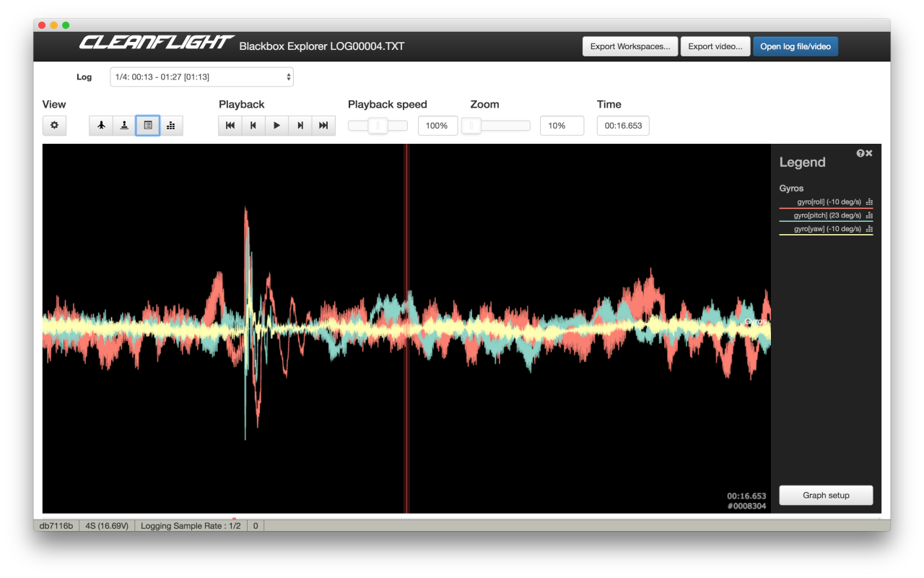Open the Export Workspaces dialog
This screenshot has height=578, width=924.
click(629, 46)
